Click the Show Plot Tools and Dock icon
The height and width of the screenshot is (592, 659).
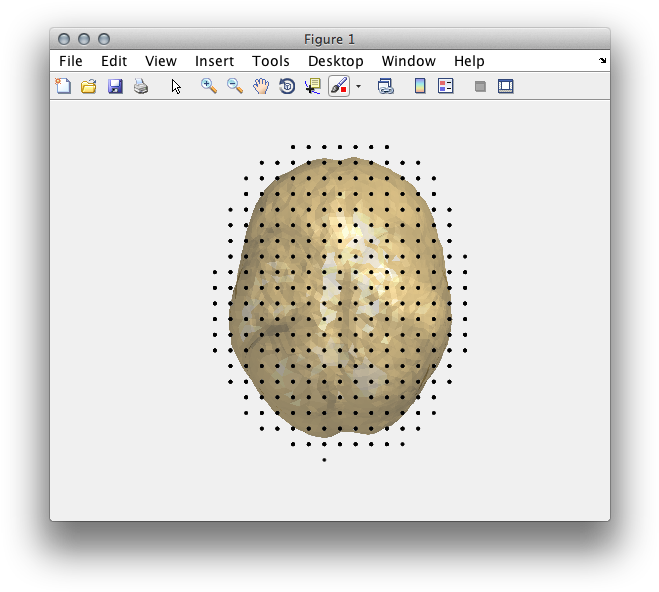click(x=506, y=86)
